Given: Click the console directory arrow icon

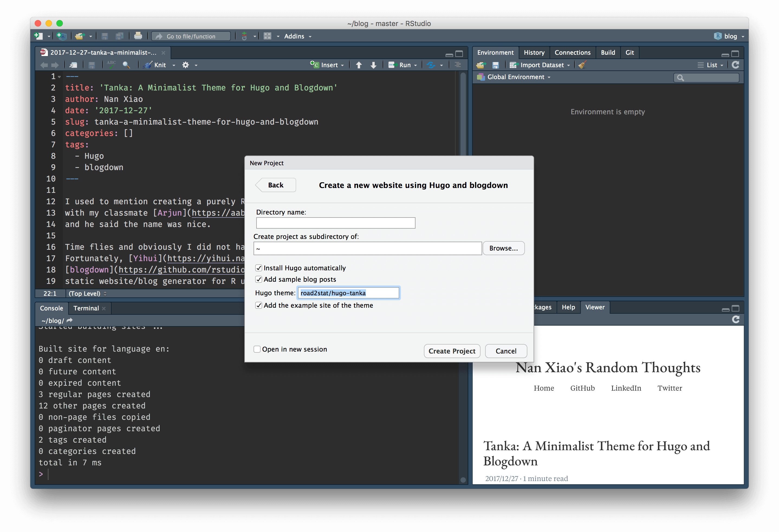Looking at the screenshot, I should [70, 320].
